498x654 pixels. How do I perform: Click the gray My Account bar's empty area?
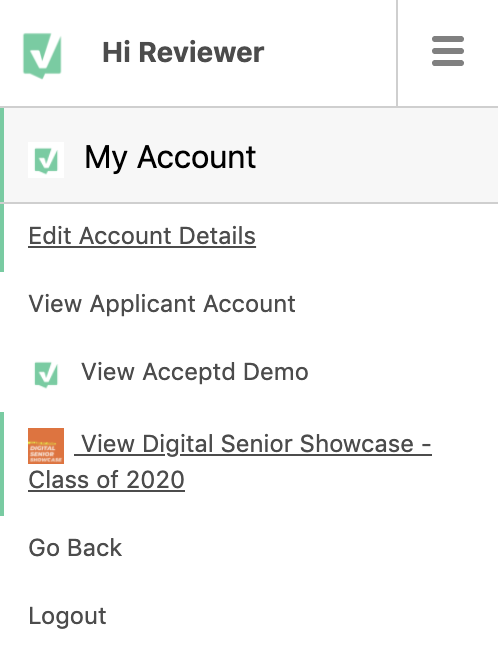click(x=375, y=156)
